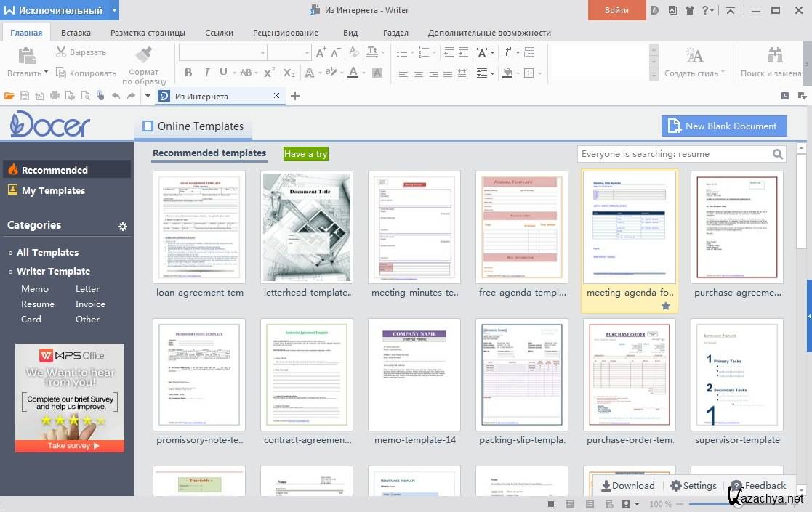Open the Рецензирование ribbon tab
Viewport: 812px width, 512px height.
tap(285, 33)
